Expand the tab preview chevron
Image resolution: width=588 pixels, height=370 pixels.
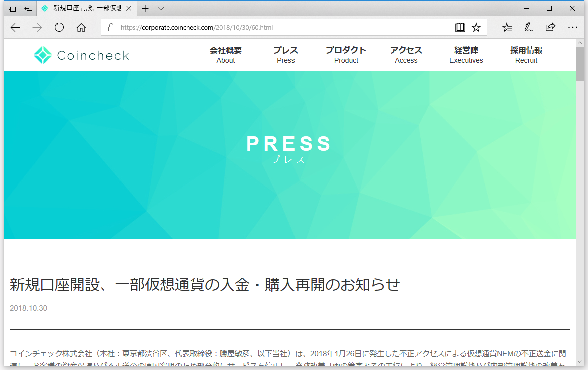coord(161,8)
